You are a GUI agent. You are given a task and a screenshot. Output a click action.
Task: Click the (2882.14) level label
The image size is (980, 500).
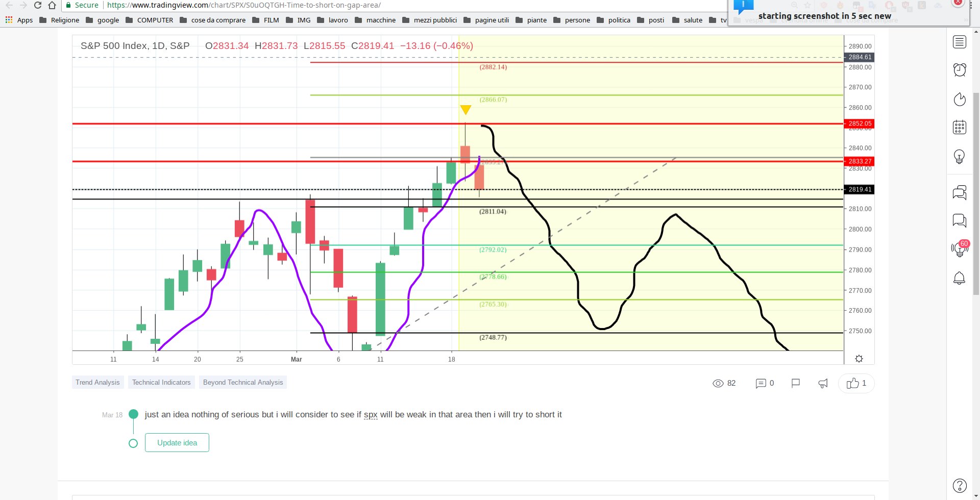click(x=493, y=67)
